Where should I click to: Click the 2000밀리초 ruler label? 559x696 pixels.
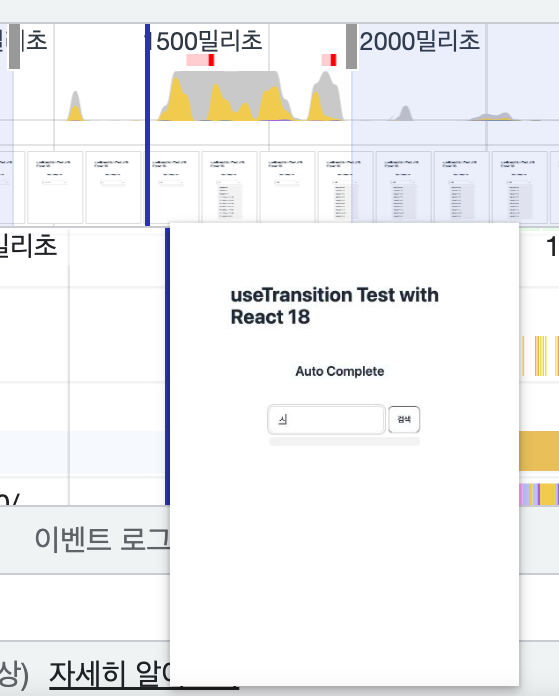point(420,41)
